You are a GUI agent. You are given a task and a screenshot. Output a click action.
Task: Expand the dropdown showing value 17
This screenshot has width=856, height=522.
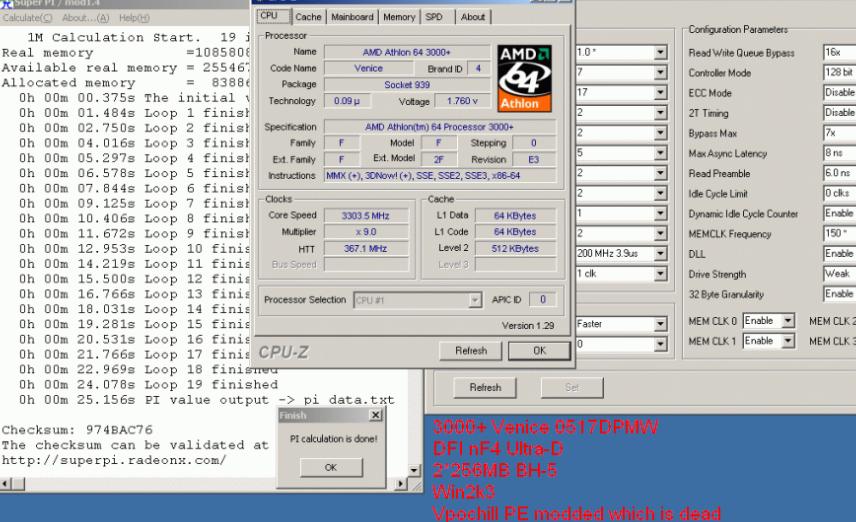661,92
